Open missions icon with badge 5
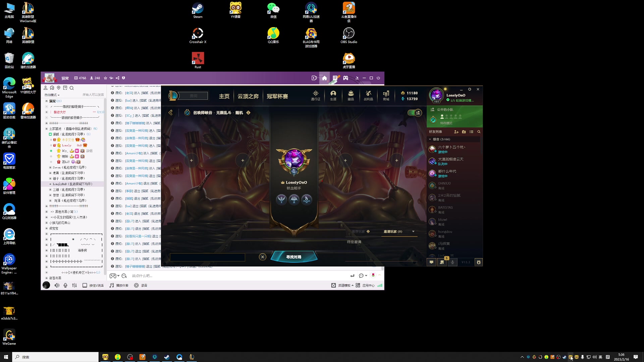 (x=442, y=262)
